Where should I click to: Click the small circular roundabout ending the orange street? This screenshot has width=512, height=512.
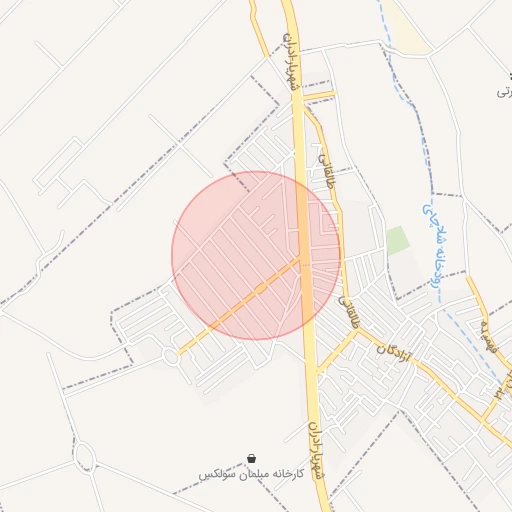171,356
